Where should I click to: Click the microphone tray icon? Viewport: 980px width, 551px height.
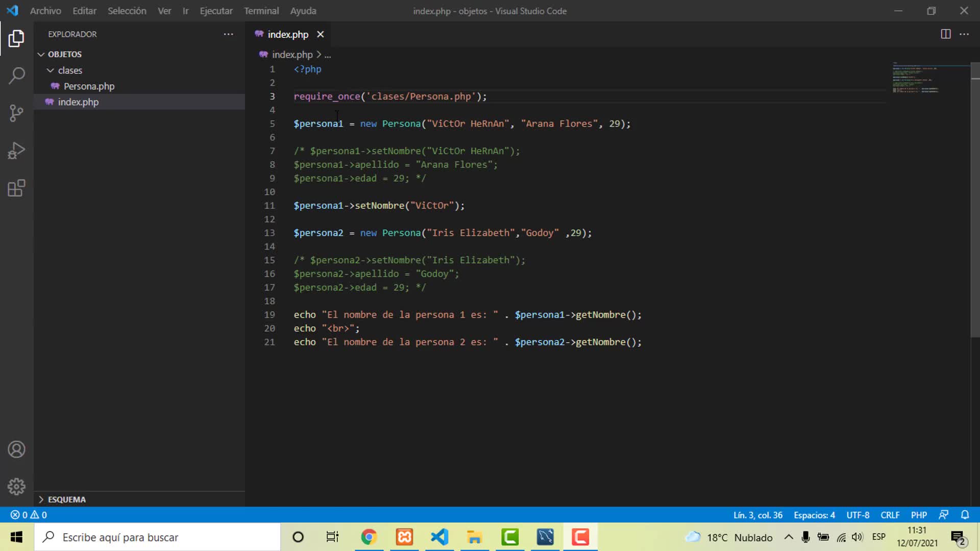[x=805, y=537]
